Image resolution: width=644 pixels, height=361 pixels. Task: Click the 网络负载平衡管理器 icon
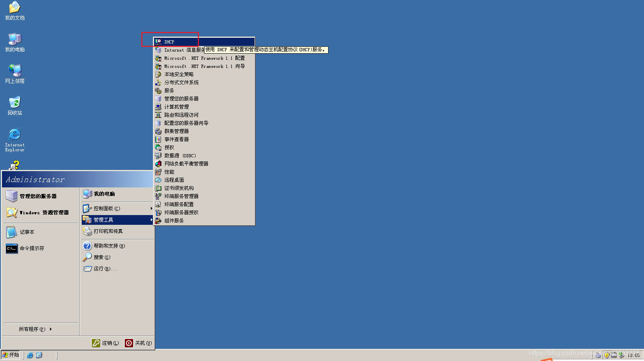point(158,164)
